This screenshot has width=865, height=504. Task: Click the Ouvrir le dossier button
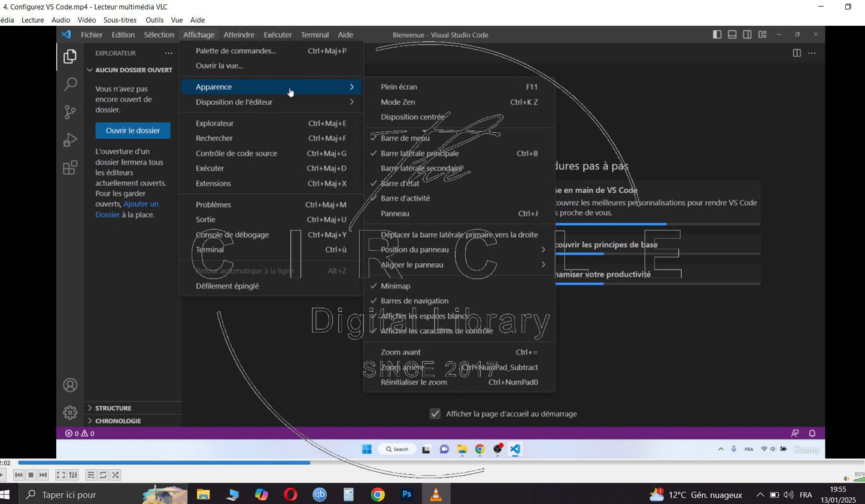(x=132, y=130)
